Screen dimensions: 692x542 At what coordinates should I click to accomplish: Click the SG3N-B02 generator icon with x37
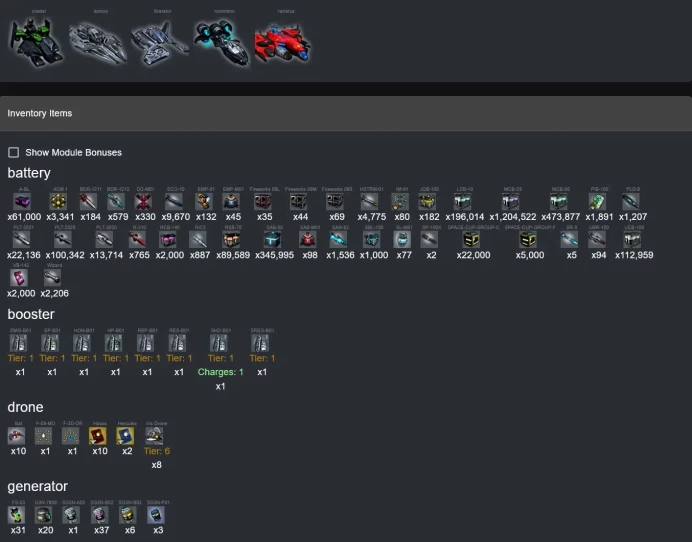[99, 515]
